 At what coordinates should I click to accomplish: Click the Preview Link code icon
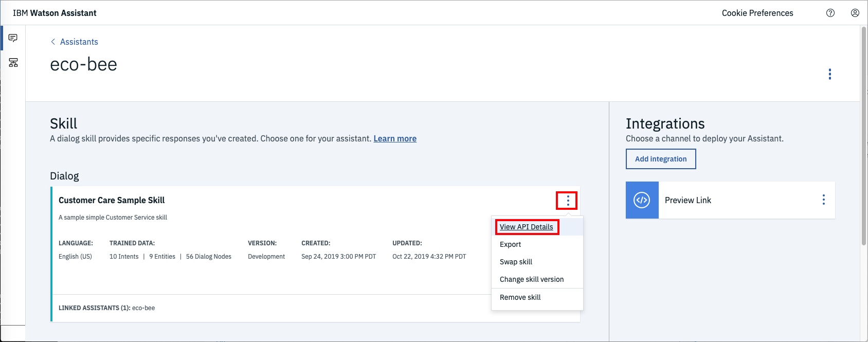(x=642, y=200)
